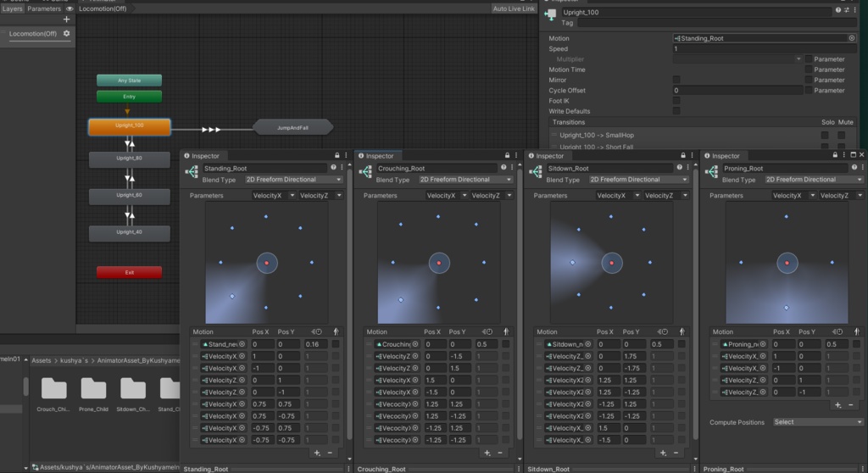This screenshot has height=473, width=868.
Task: Open help for Standing_Root blend tree
Action: pos(333,167)
